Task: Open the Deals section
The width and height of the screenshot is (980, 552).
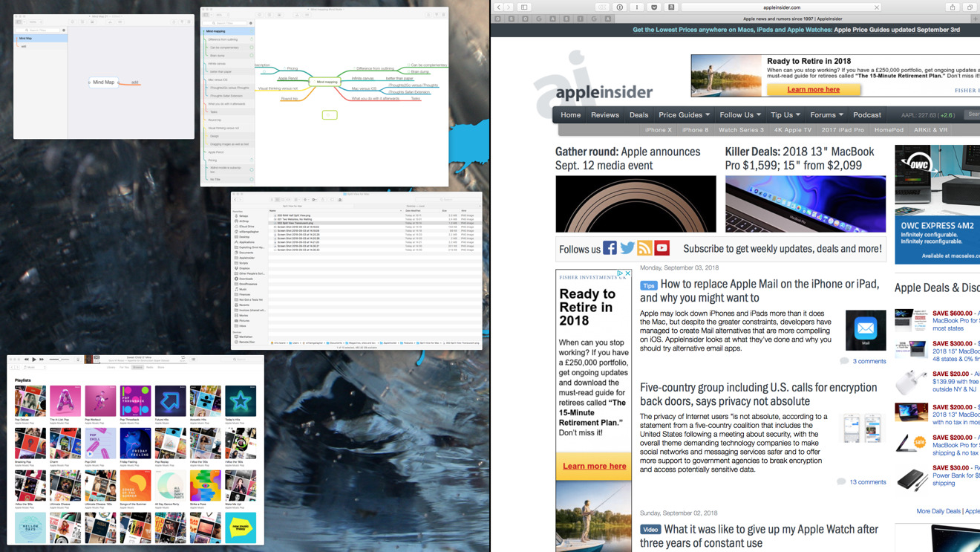Action: [x=638, y=115]
